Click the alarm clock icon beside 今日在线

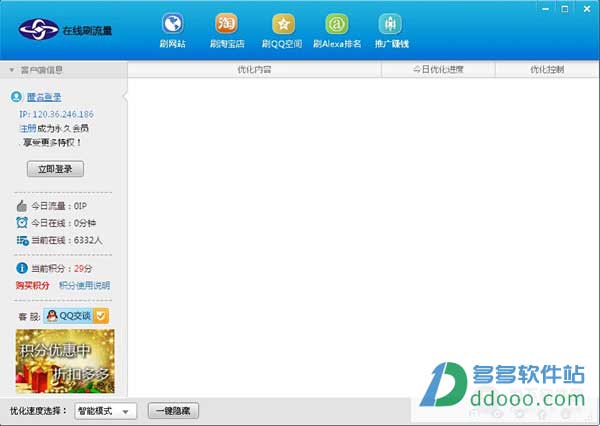tap(22, 223)
